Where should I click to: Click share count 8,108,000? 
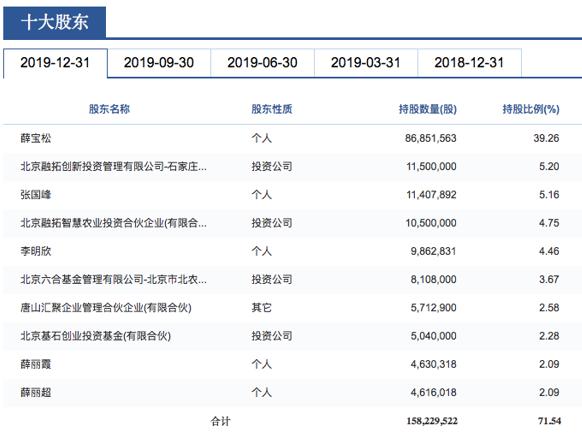click(x=433, y=279)
